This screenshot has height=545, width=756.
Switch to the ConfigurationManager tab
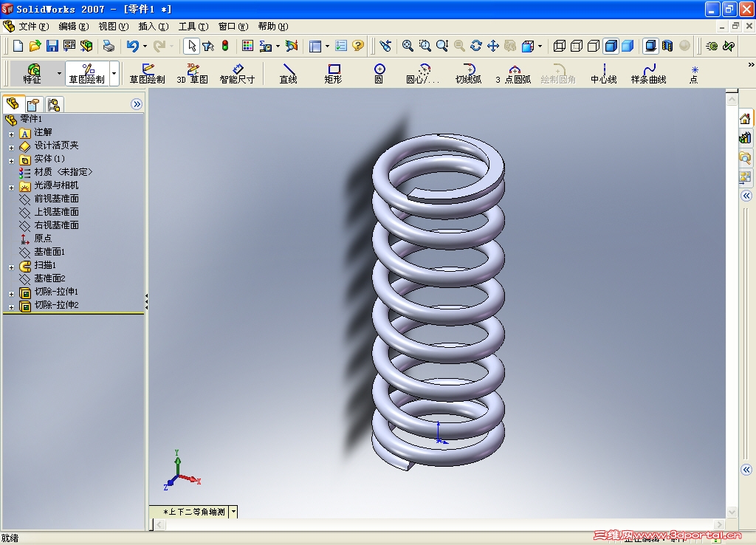click(x=54, y=105)
